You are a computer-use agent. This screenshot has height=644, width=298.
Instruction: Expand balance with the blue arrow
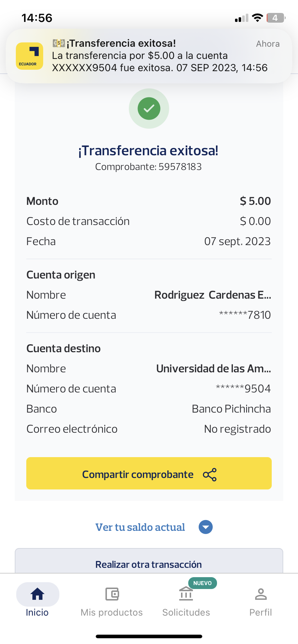[x=206, y=527]
